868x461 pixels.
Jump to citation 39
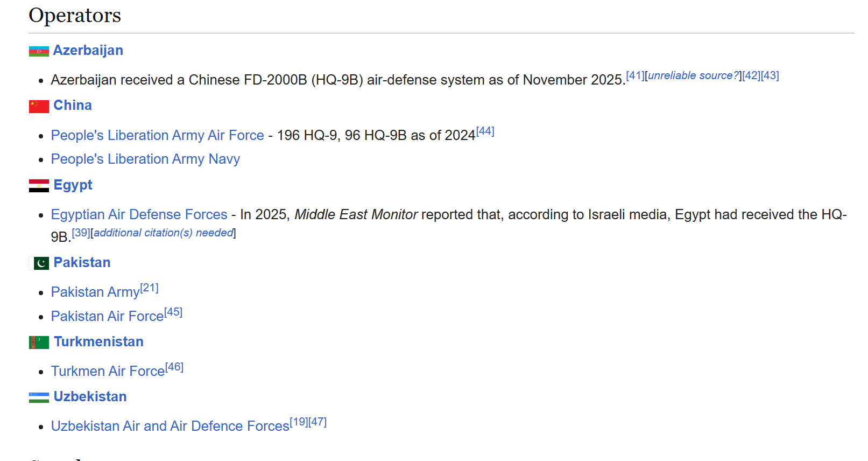click(81, 233)
